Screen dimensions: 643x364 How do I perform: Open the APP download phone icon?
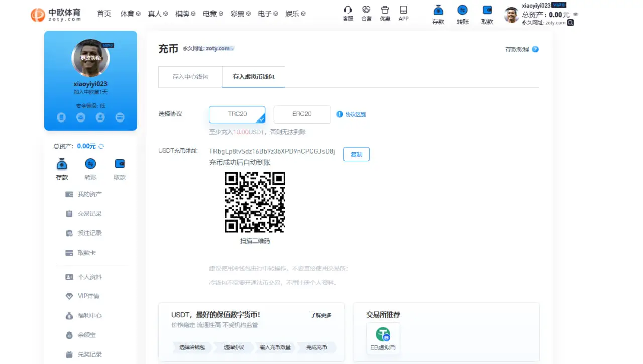click(403, 10)
